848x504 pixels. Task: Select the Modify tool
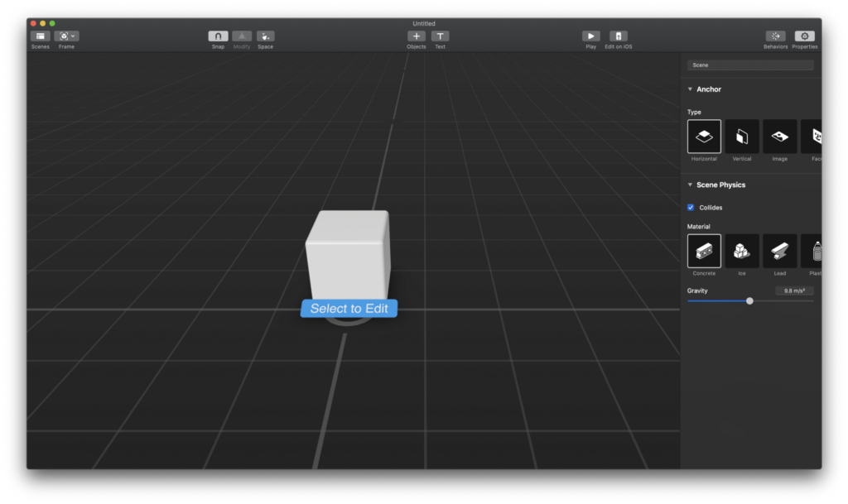[242, 36]
